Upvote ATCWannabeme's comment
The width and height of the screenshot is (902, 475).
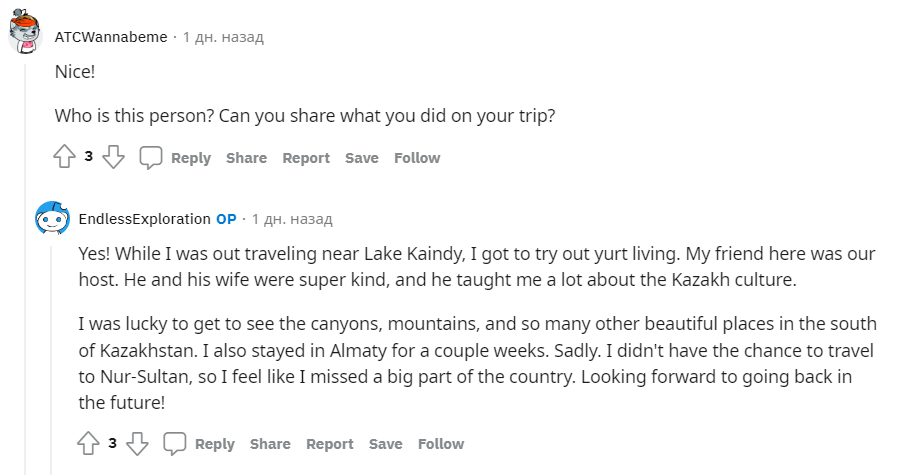(64, 157)
